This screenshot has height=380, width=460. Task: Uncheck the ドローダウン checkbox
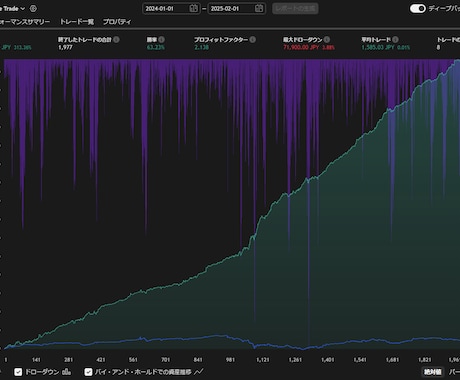18,372
